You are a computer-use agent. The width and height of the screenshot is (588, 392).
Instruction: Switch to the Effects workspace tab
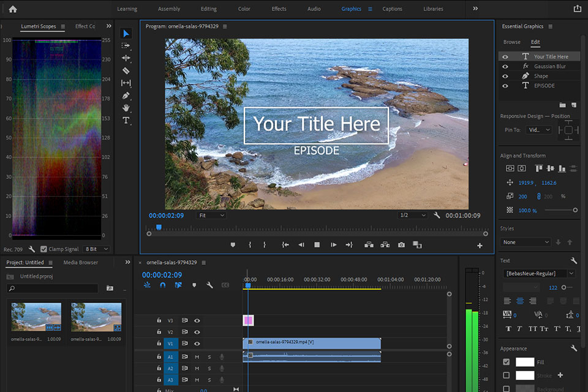coord(279,9)
